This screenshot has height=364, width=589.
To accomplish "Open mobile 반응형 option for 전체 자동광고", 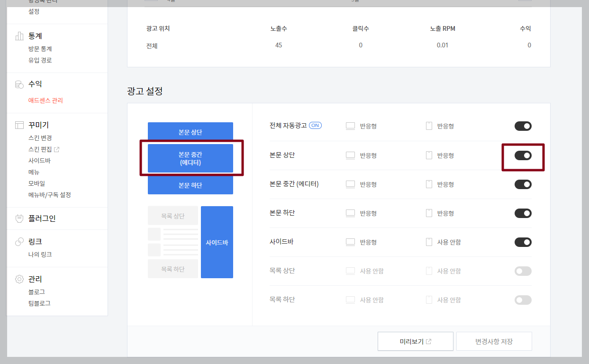I will [445, 126].
